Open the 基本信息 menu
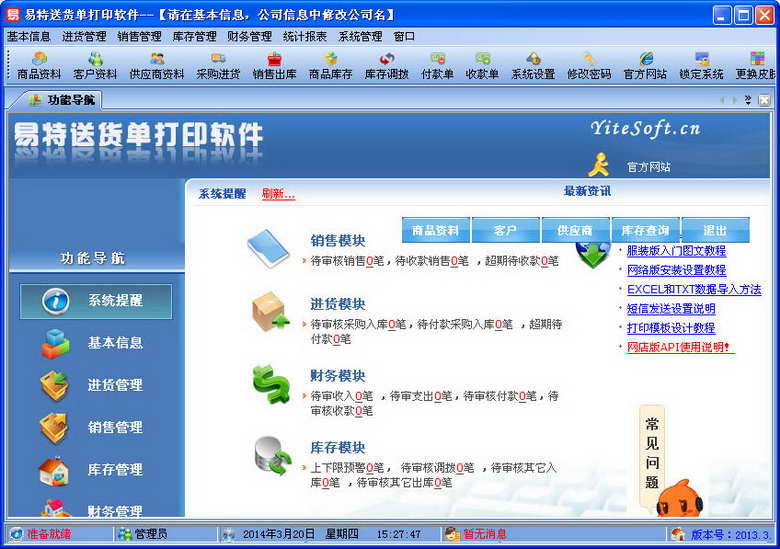780x549 pixels. pyautogui.click(x=29, y=36)
